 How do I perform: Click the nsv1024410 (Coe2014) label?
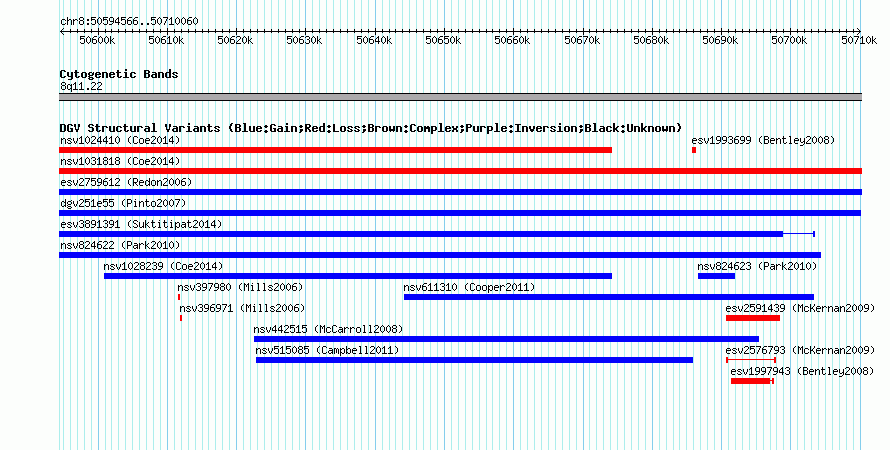click(120, 140)
